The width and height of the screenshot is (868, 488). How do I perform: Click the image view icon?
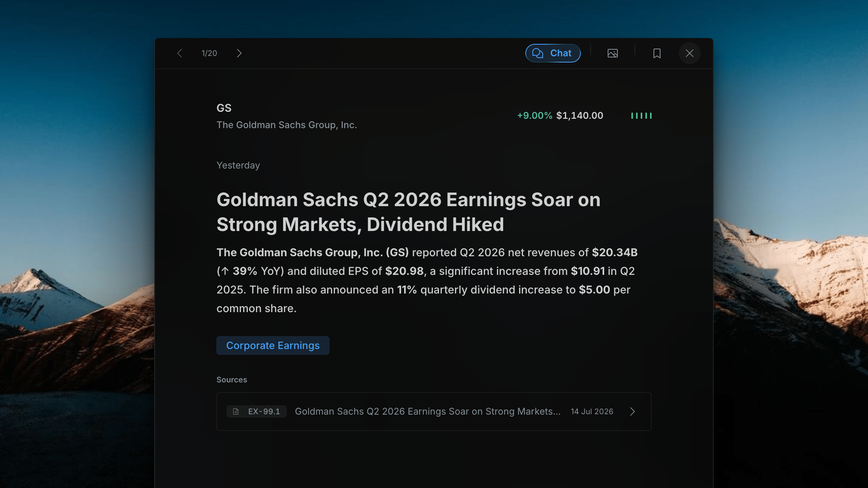(613, 53)
